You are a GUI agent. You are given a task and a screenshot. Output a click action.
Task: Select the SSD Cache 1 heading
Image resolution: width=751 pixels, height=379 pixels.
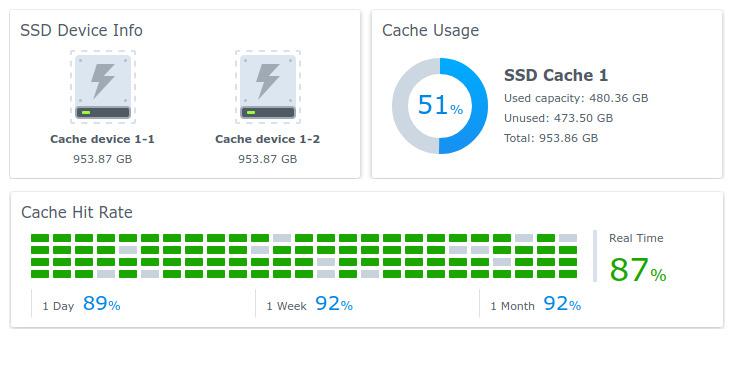click(556, 75)
